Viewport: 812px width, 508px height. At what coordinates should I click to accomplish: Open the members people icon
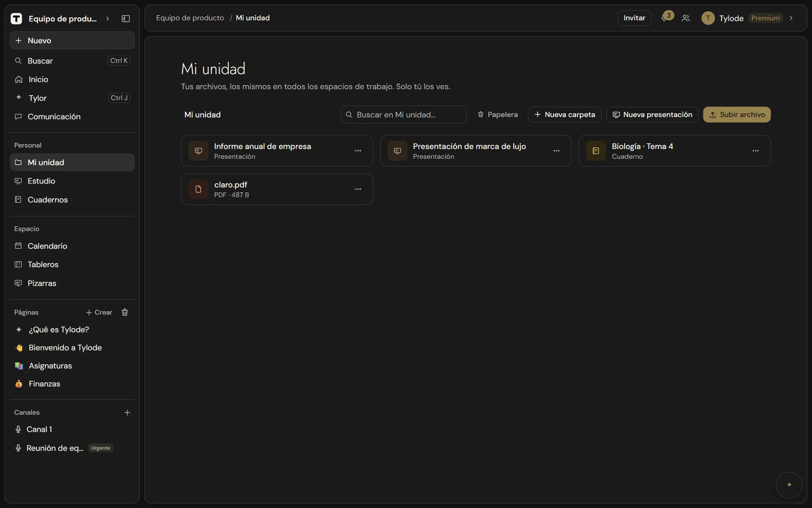tap(686, 18)
